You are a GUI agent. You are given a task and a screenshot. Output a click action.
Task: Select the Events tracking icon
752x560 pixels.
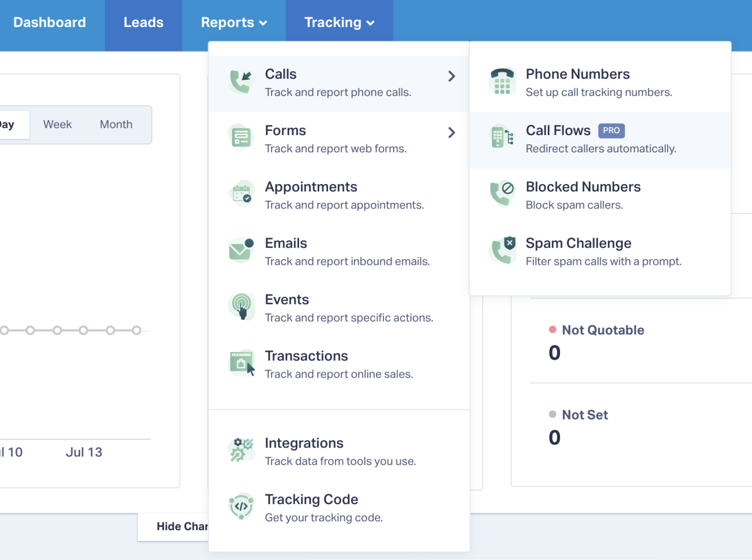pos(241,306)
